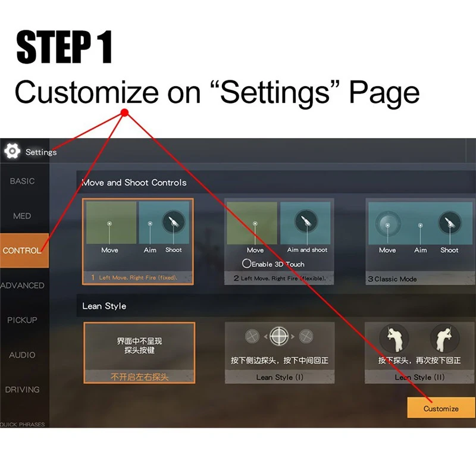
Task: Click the left crossed circle in Lean Style (I)
Action: 252,336
